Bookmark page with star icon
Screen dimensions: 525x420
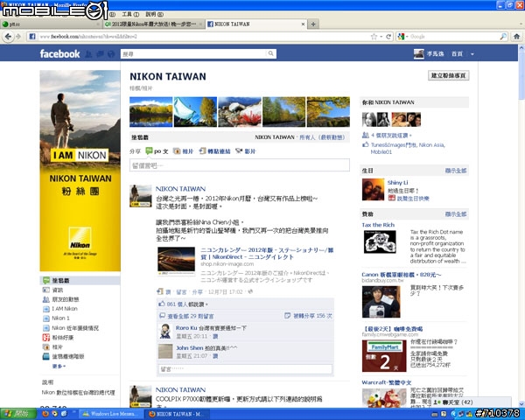click(x=374, y=37)
